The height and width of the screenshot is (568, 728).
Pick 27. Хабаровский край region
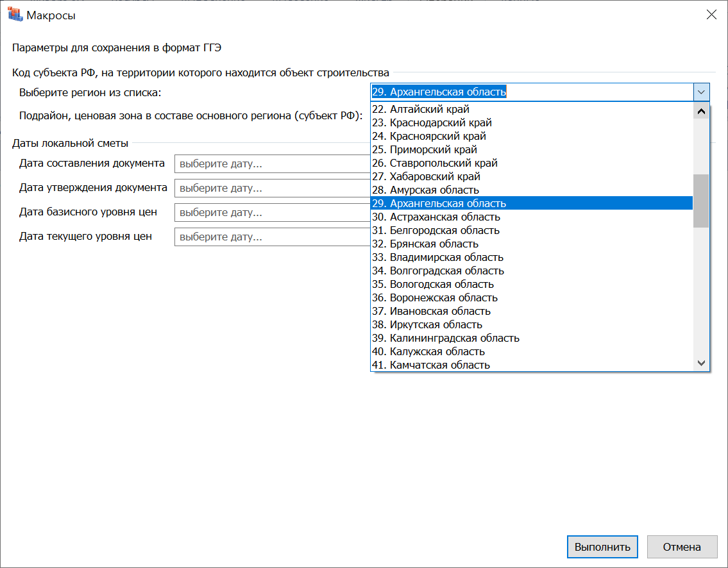pyautogui.click(x=435, y=177)
